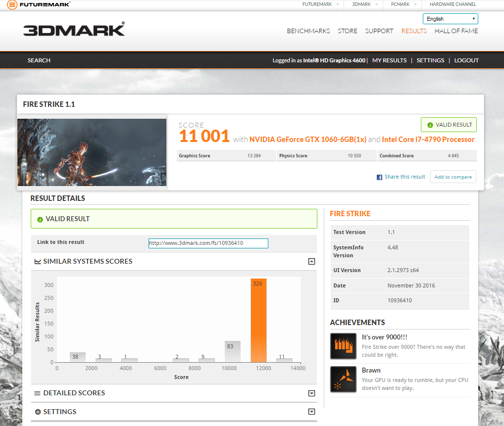The width and height of the screenshot is (504, 426).
Task: Expand the Settings section arrow
Action: 311,412
